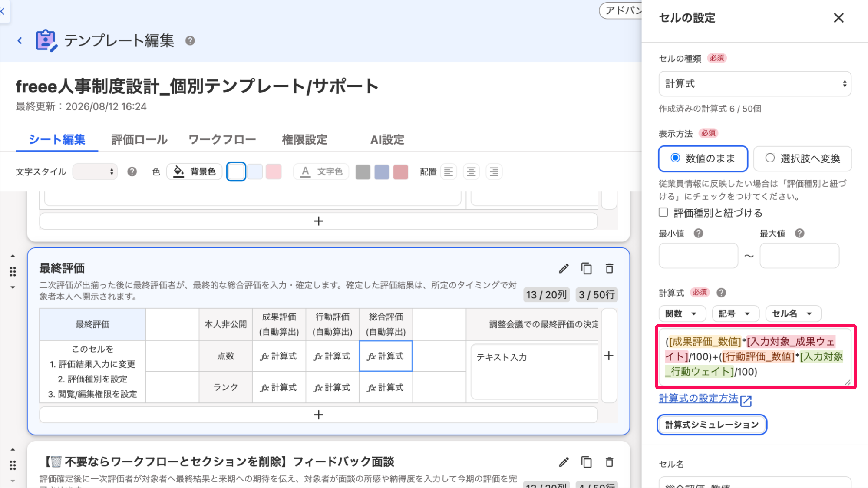Open help icon next to 計算式 label

(x=721, y=293)
